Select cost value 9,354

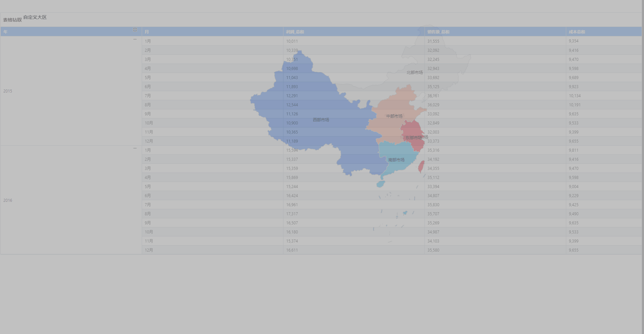(574, 41)
